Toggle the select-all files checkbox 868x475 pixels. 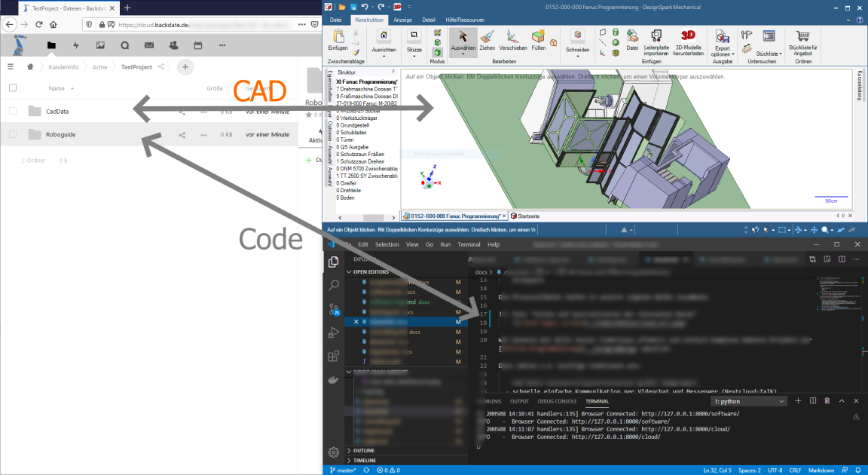tap(13, 88)
